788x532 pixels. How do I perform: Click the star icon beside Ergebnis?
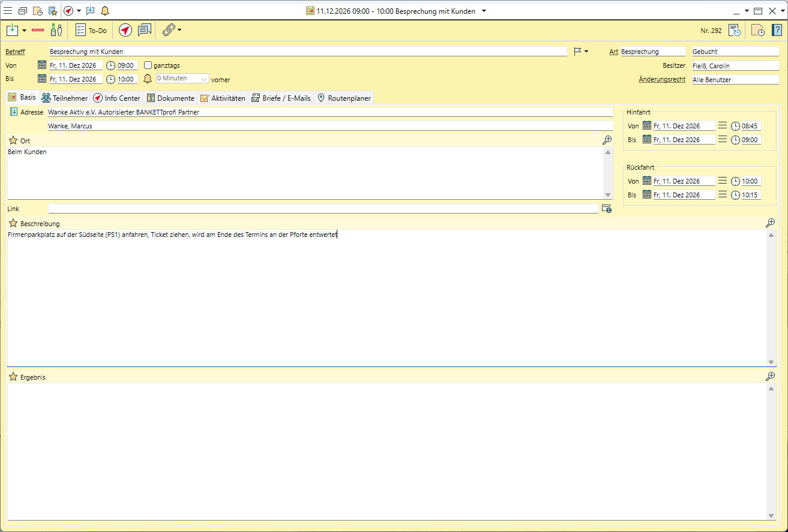(13, 377)
